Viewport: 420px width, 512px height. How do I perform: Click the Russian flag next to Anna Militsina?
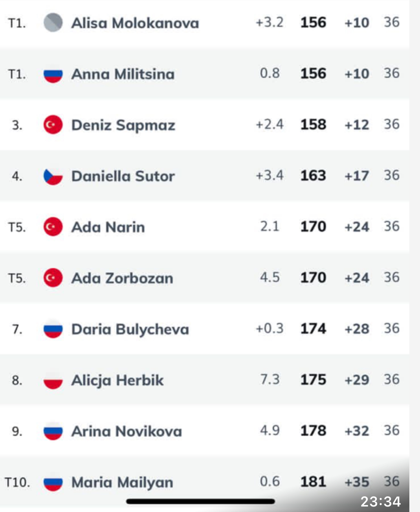coord(53,74)
